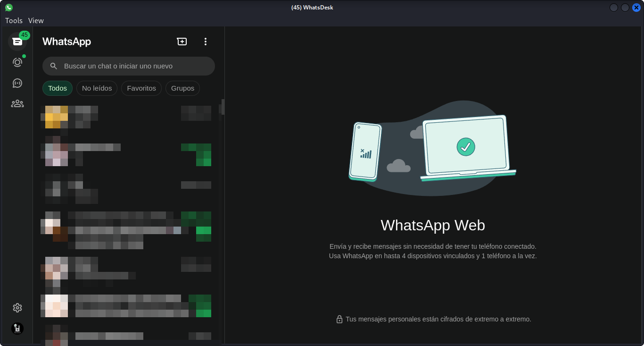Open the Status updates sidebar icon
The width and height of the screenshot is (644, 346).
point(17,62)
